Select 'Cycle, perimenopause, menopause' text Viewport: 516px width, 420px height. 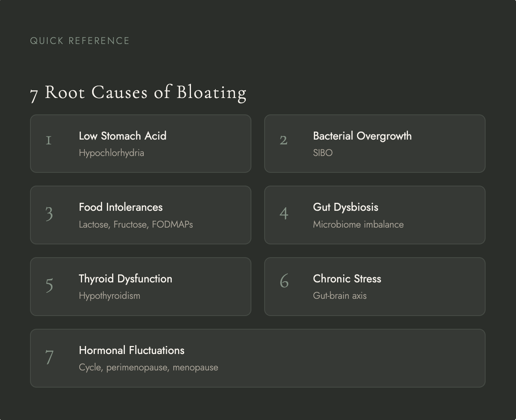149,368
